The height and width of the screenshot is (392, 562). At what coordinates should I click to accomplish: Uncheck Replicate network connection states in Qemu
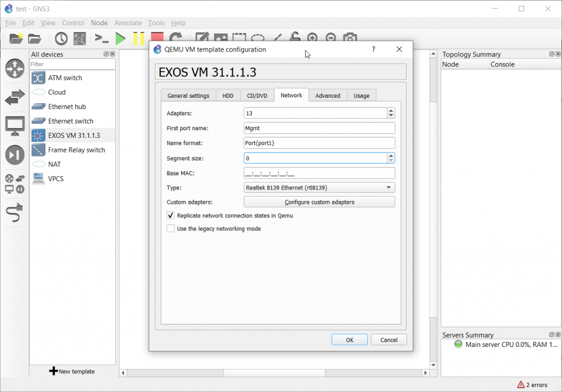171,216
